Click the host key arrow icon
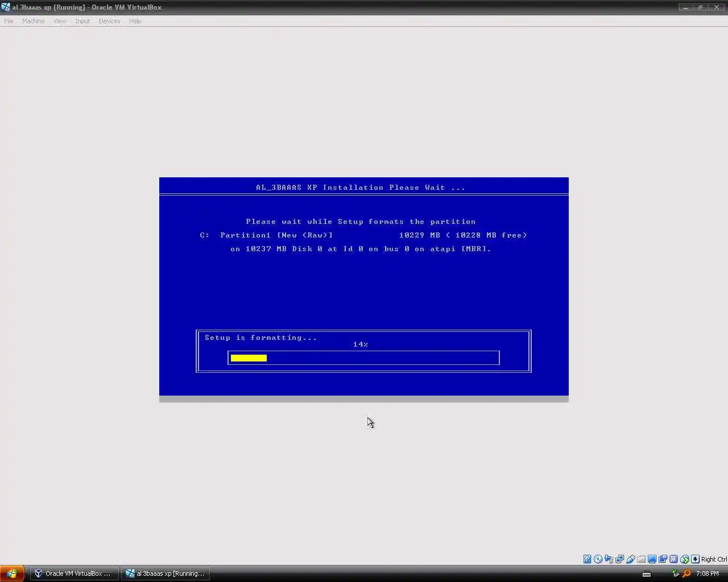The width and height of the screenshot is (728, 582). click(695, 559)
